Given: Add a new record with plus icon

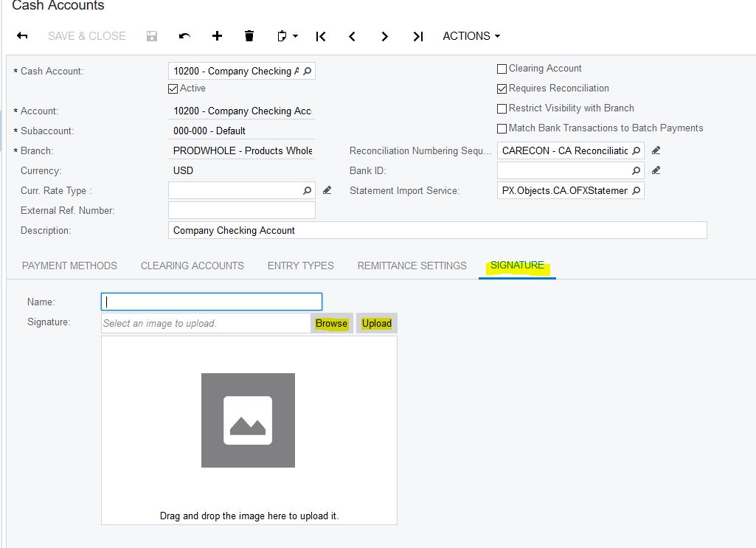Looking at the screenshot, I should tap(217, 36).
